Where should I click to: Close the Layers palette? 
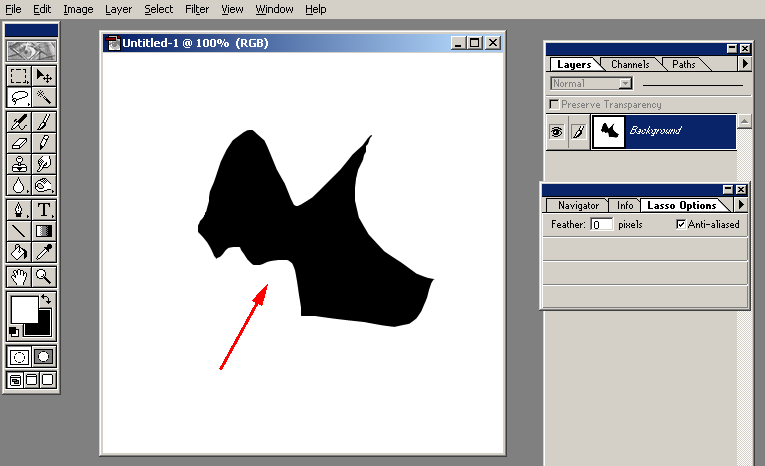point(745,48)
